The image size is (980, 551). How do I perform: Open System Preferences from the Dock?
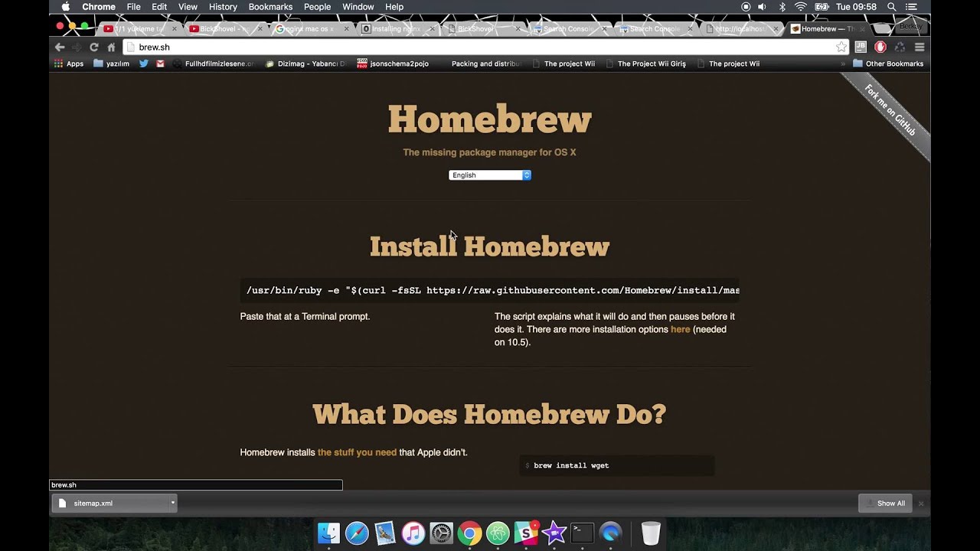click(442, 533)
